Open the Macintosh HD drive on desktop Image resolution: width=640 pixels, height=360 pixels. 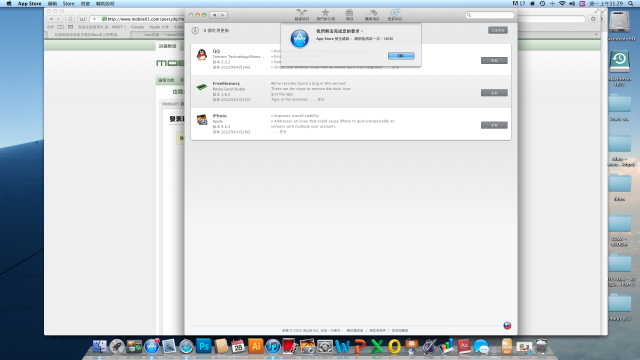coord(620,22)
